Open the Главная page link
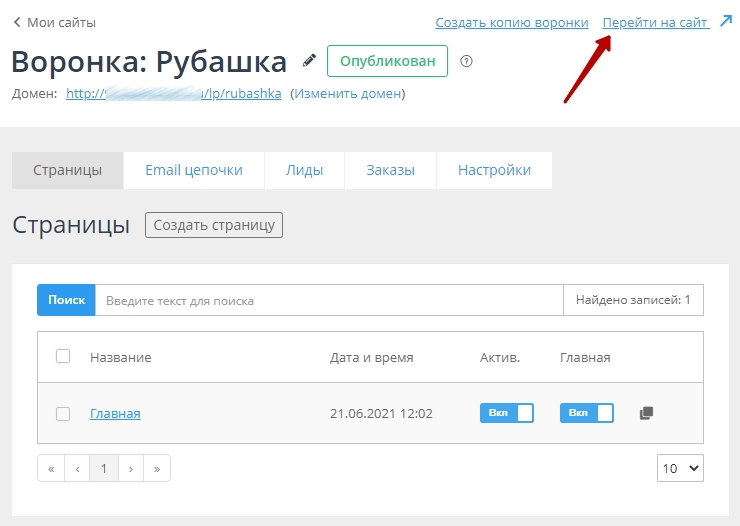 pos(115,413)
